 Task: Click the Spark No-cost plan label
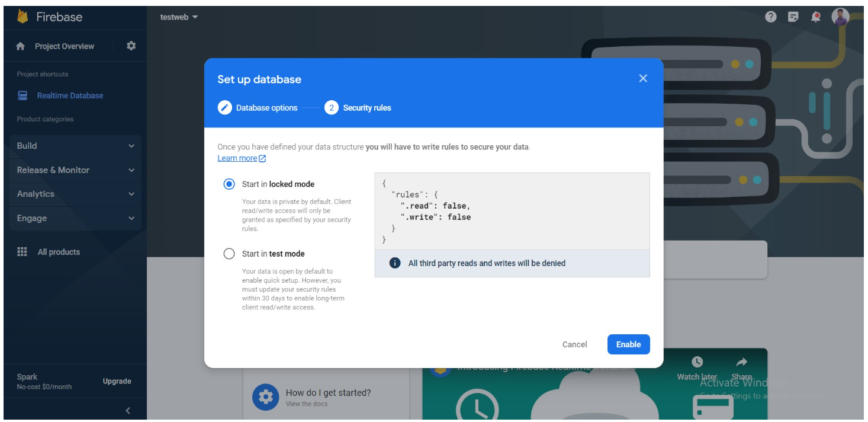click(x=44, y=381)
